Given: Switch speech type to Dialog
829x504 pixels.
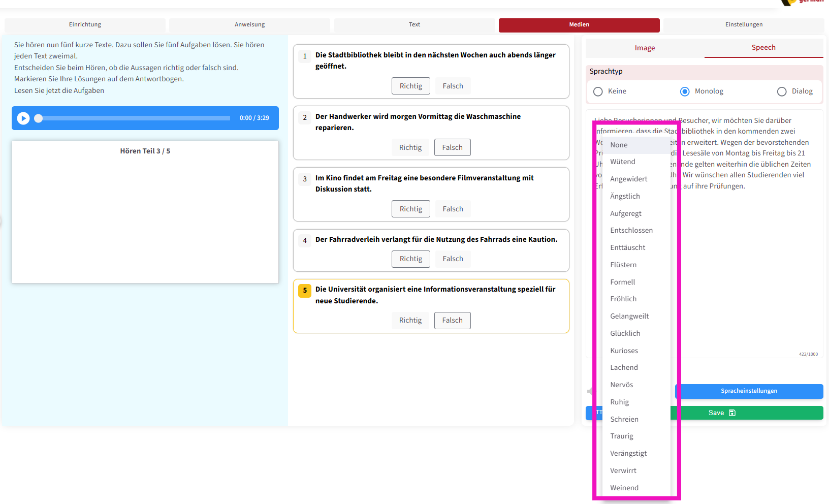Looking at the screenshot, I should pyautogui.click(x=782, y=91).
